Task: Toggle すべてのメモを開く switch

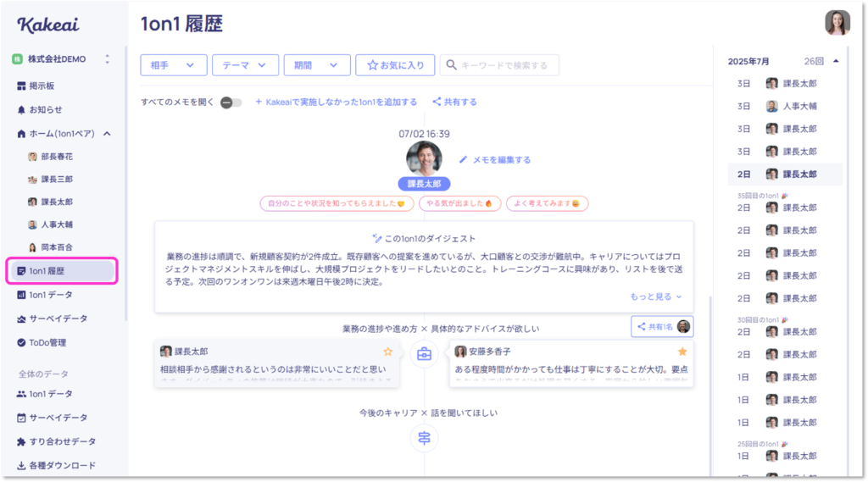Action: (231, 102)
